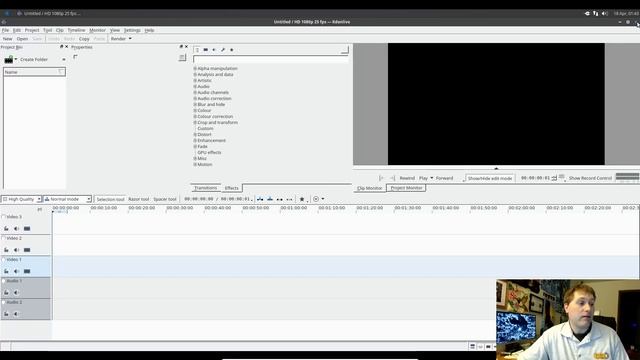Hide video of Video 3 track

point(27,229)
